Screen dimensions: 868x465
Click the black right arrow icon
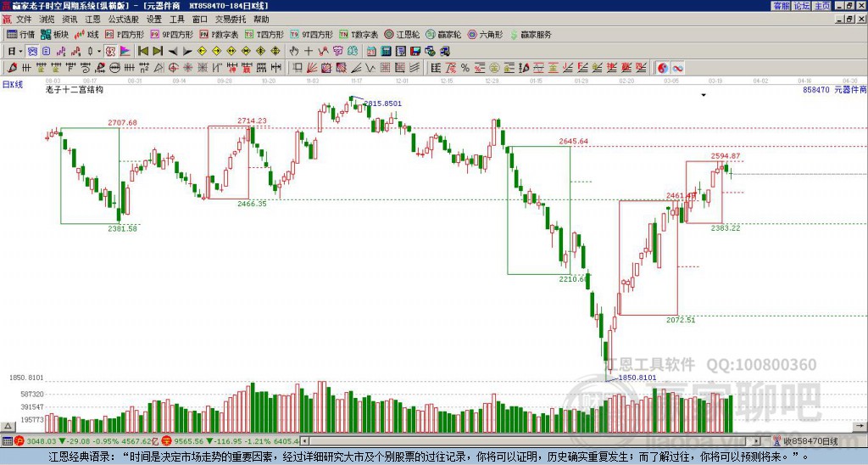(x=187, y=52)
